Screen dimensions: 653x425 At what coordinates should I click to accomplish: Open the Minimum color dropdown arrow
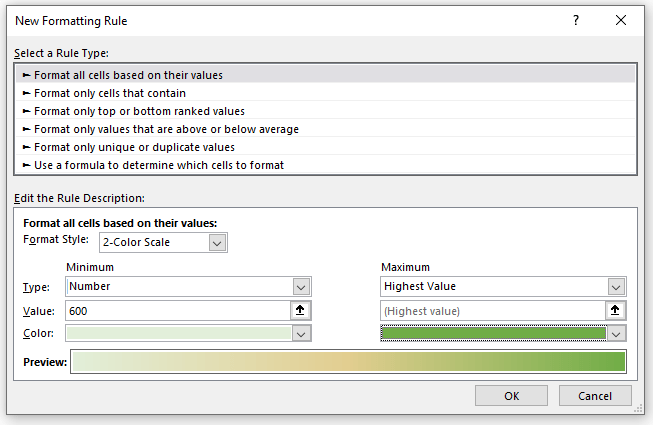point(301,334)
